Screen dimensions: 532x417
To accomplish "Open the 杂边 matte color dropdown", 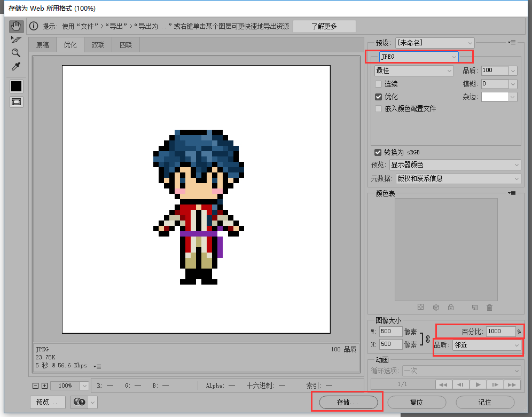I will 513,97.
